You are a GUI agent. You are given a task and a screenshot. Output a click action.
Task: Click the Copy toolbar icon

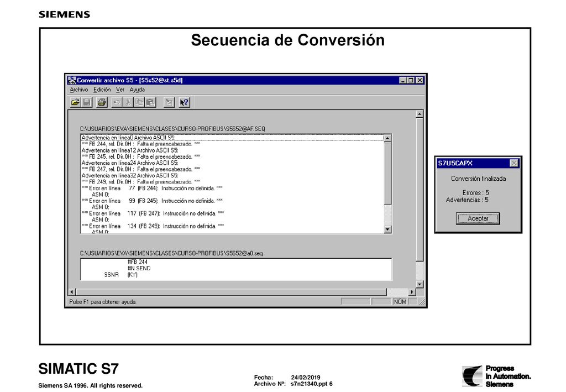point(139,102)
